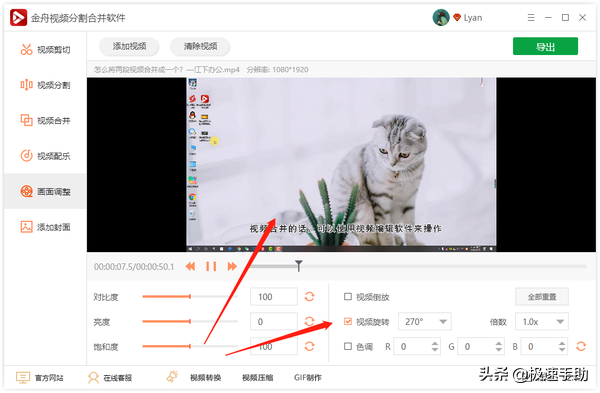Open 在线客服 online support
This screenshot has width=600, height=393.
(x=110, y=378)
